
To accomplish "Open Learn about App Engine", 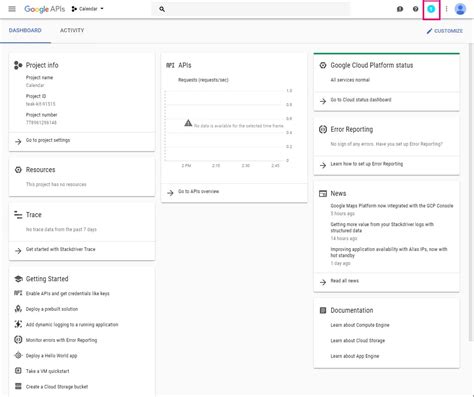I will [x=355, y=356].
